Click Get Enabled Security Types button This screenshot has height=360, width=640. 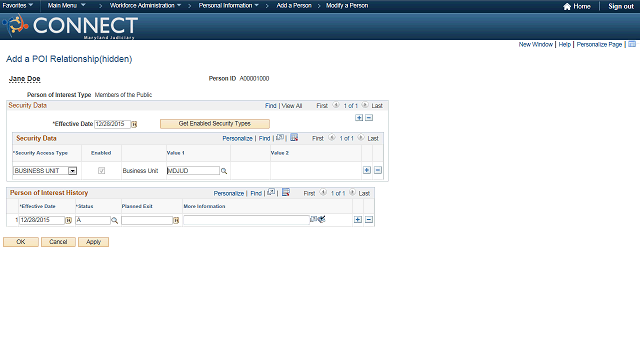(x=215, y=124)
